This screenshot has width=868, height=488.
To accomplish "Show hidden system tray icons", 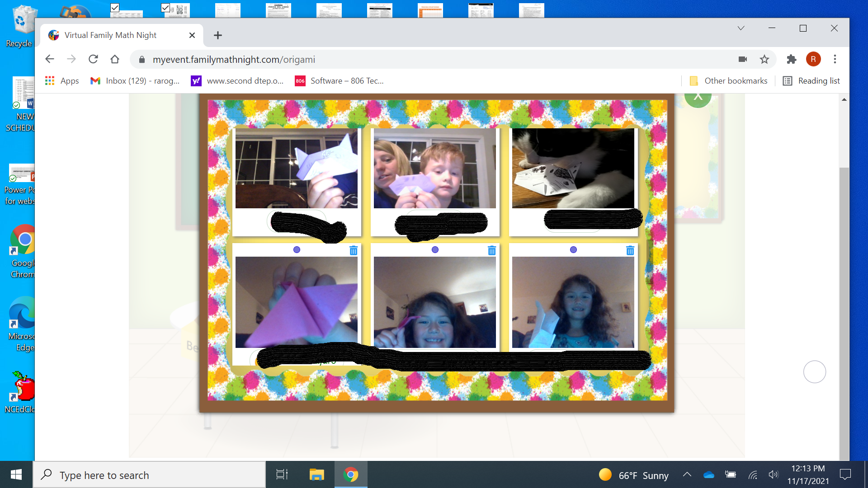I will click(x=687, y=474).
